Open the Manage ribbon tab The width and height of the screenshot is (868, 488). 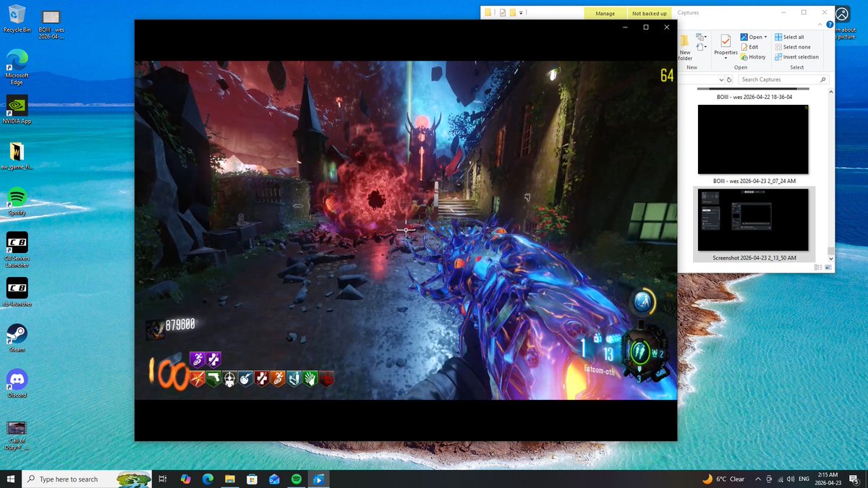tap(605, 13)
